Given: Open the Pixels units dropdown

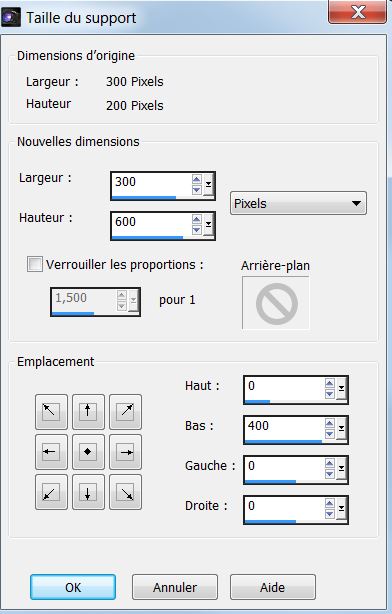Looking at the screenshot, I should coord(298,203).
